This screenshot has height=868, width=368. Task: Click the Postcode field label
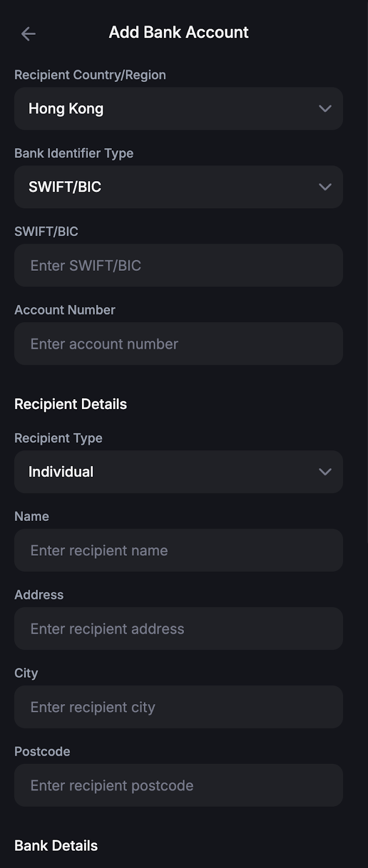pyautogui.click(x=42, y=751)
